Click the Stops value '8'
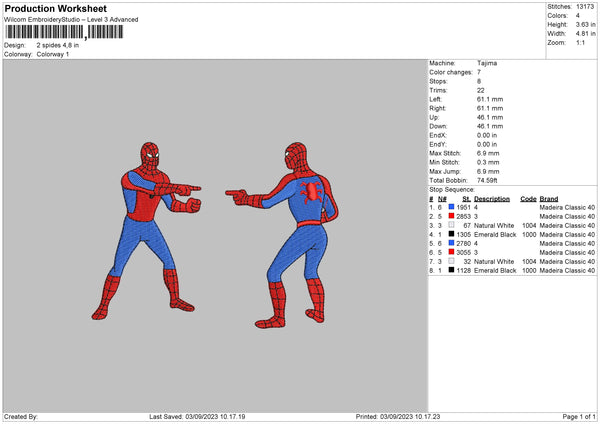The image size is (600, 424). click(479, 82)
